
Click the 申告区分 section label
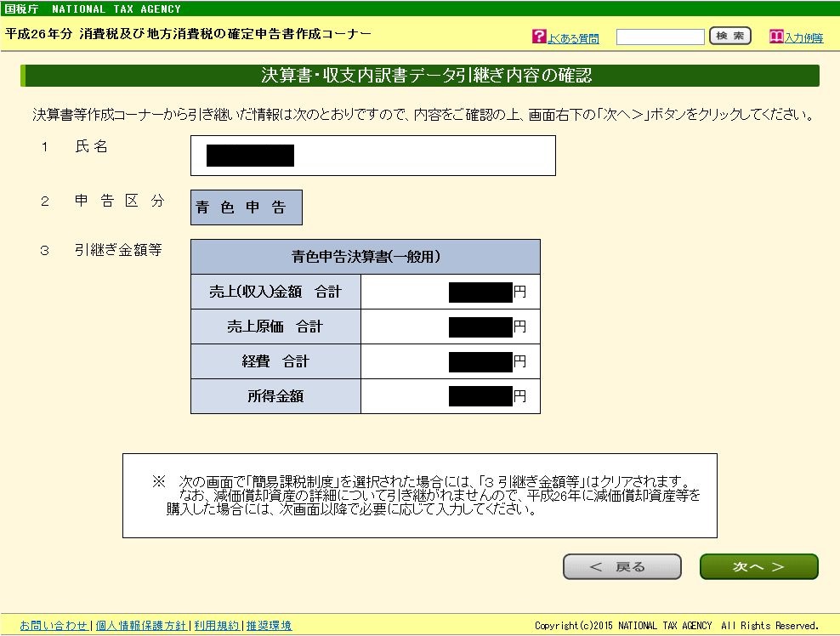(119, 201)
